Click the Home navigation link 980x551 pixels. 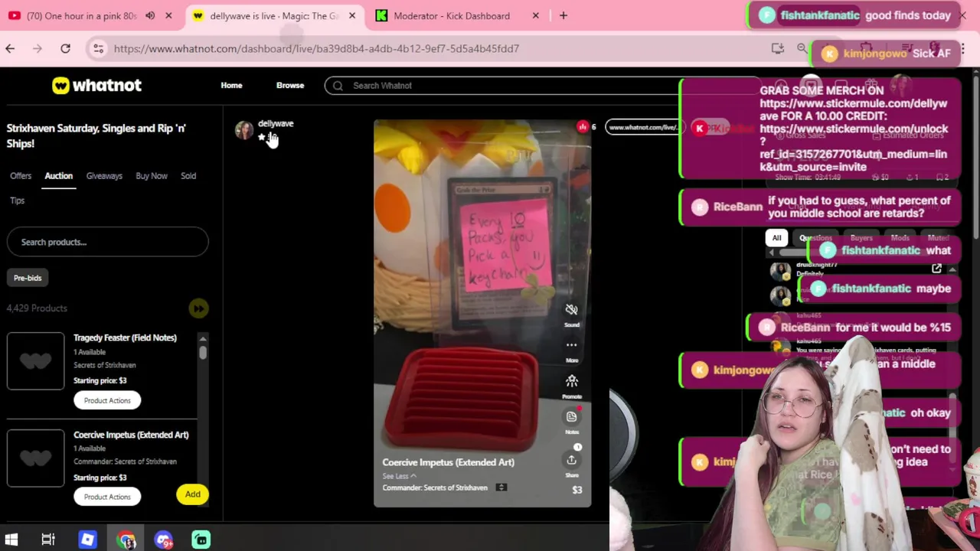point(231,86)
